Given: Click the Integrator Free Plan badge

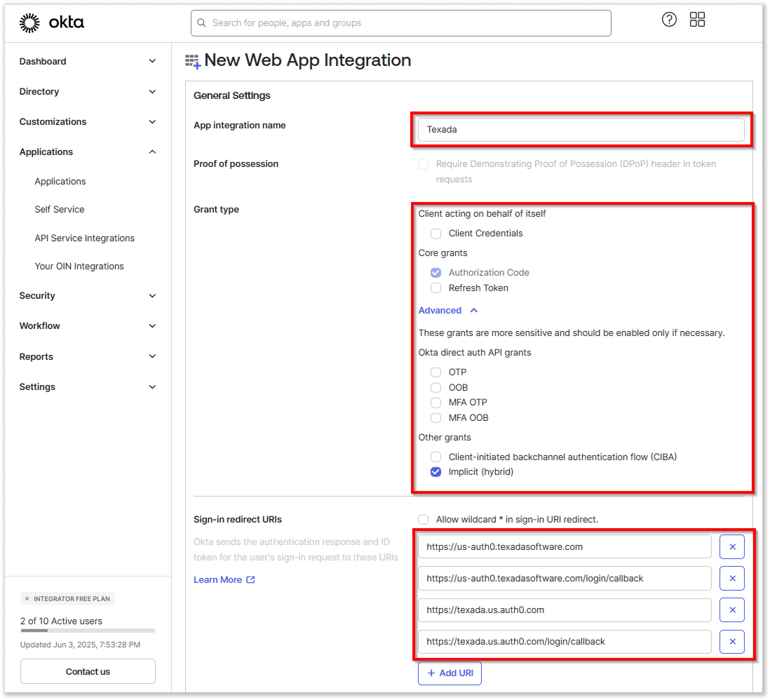Looking at the screenshot, I should (68, 599).
